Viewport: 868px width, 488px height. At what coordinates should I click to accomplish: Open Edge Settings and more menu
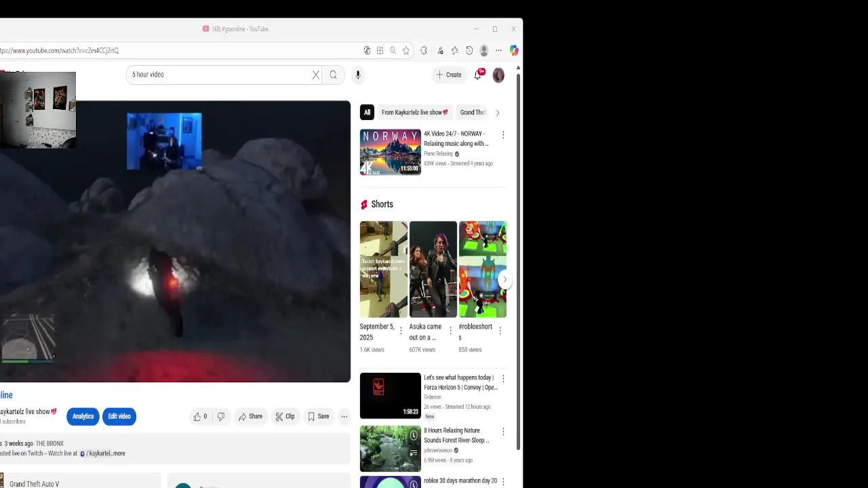pos(498,50)
